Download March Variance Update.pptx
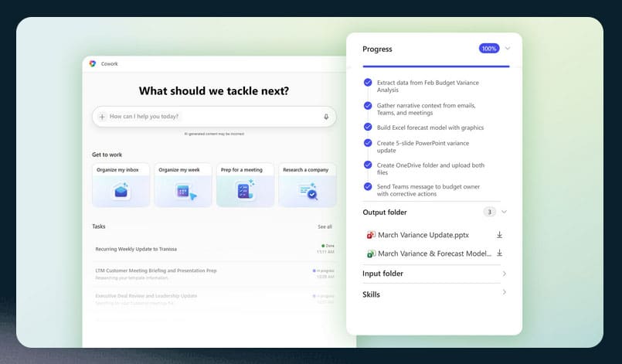Viewport: 622px width, 364px height. (499, 235)
